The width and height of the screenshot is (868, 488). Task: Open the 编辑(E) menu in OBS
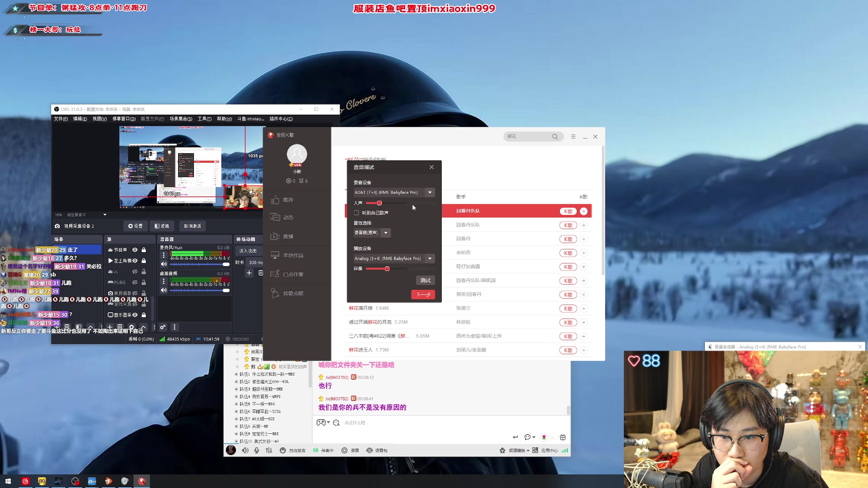(x=80, y=119)
